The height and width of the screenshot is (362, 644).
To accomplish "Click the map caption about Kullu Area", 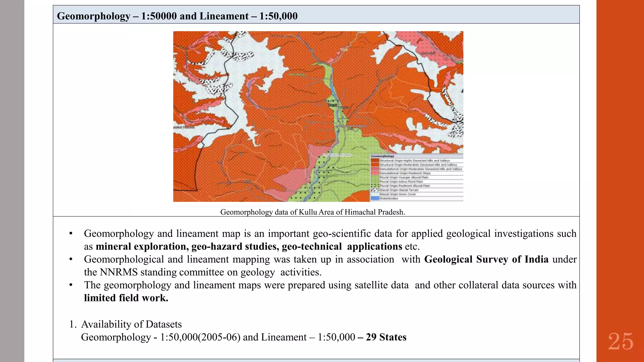I will click(312, 212).
